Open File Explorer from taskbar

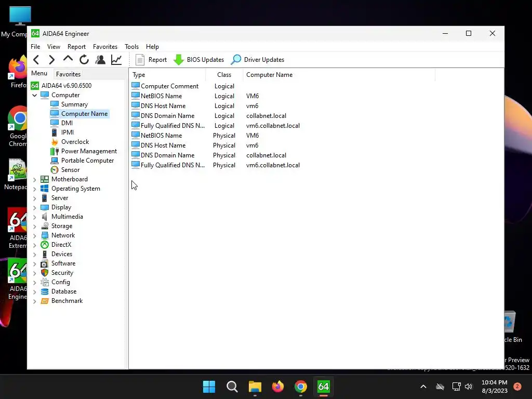pyautogui.click(x=255, y=387)
